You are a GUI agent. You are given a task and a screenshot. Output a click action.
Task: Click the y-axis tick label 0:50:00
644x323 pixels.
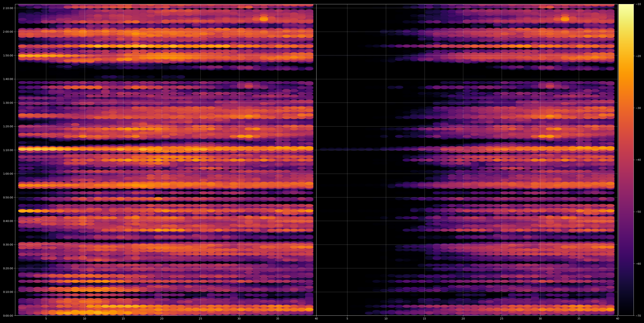[8, 197]
